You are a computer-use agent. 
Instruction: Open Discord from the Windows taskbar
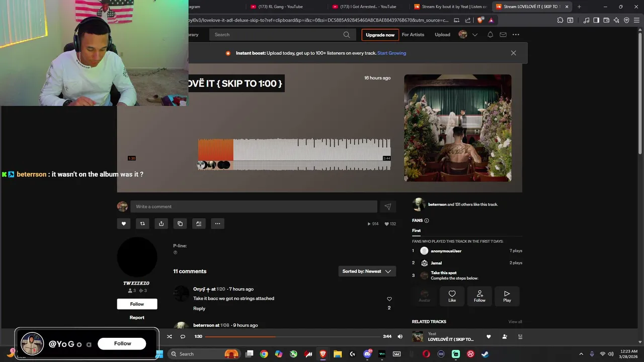pos(367,354)
